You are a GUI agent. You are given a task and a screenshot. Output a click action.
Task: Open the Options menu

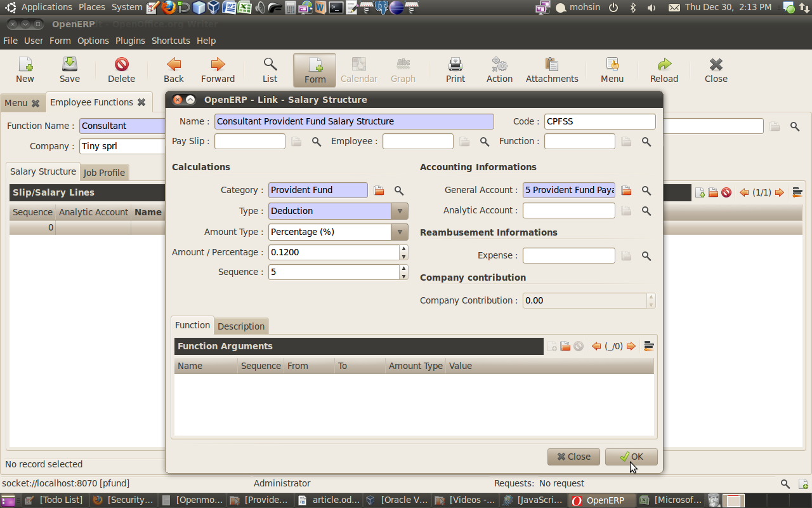93,40
